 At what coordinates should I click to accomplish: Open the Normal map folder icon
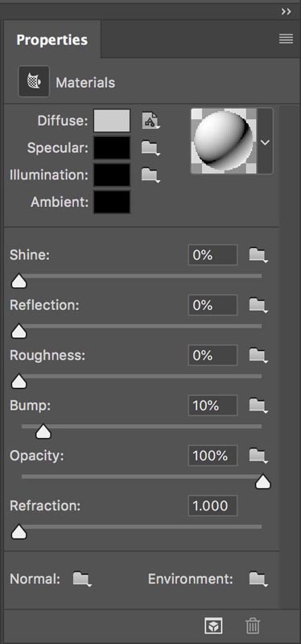click(82, 579)
